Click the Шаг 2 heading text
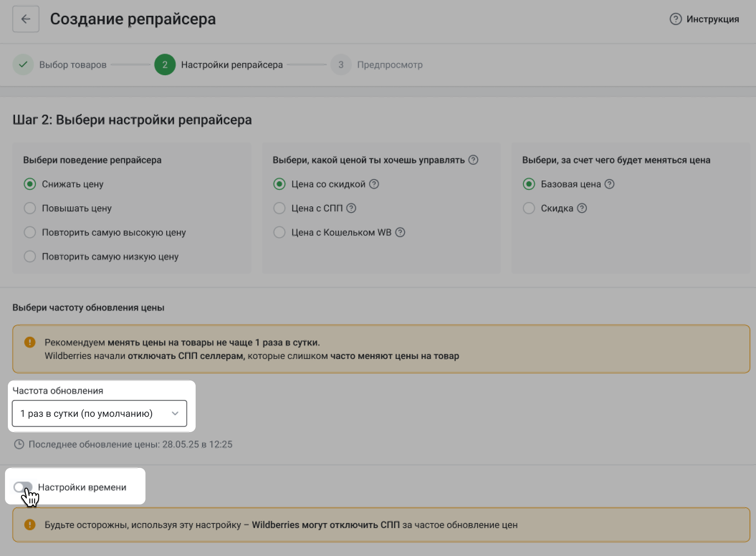The width and height of the screenshot is (756, 556). point(132,120)
